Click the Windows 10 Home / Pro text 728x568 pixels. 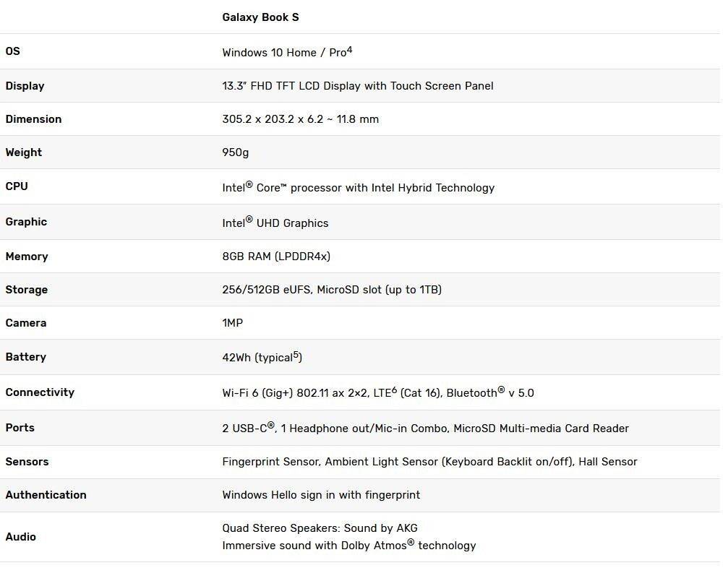click(x=284, y=53)
